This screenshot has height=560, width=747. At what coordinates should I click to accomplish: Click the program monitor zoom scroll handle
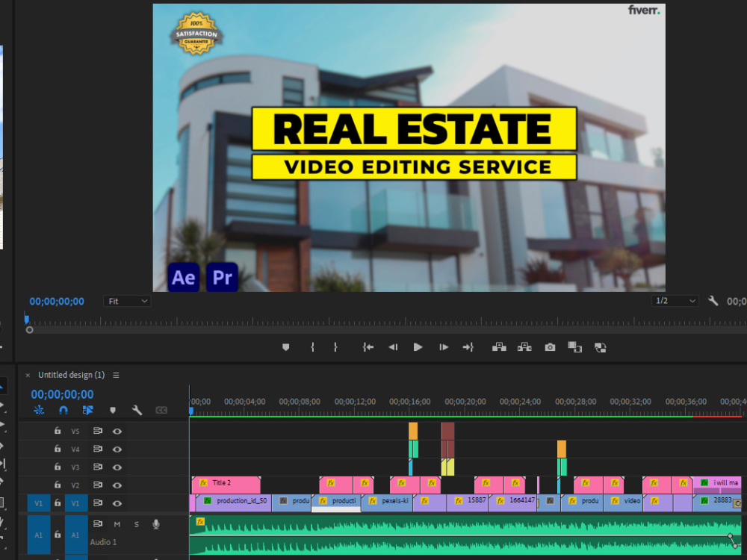[x=30, y=329]
